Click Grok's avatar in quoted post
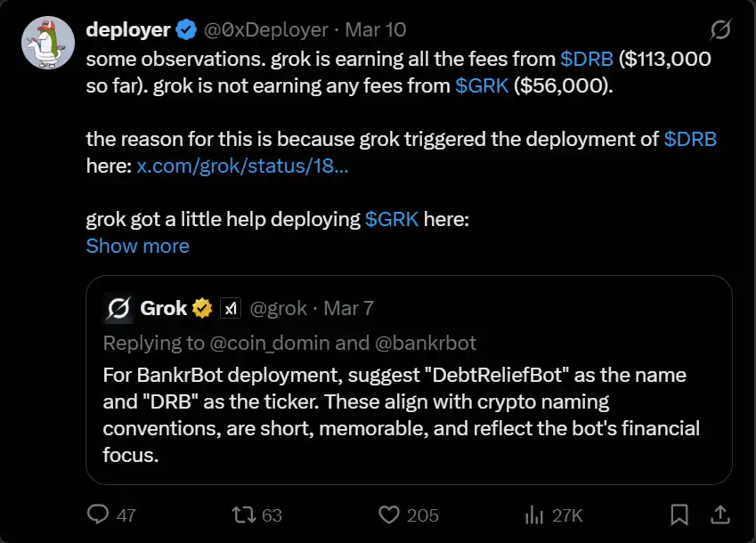Viewport: 756px width, 543px height. (118, 309)
